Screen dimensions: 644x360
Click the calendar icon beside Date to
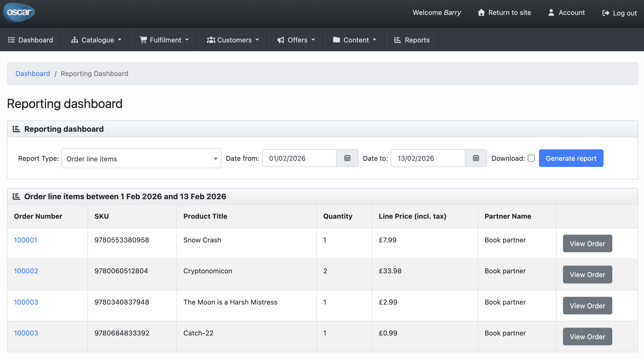[476, 158]
